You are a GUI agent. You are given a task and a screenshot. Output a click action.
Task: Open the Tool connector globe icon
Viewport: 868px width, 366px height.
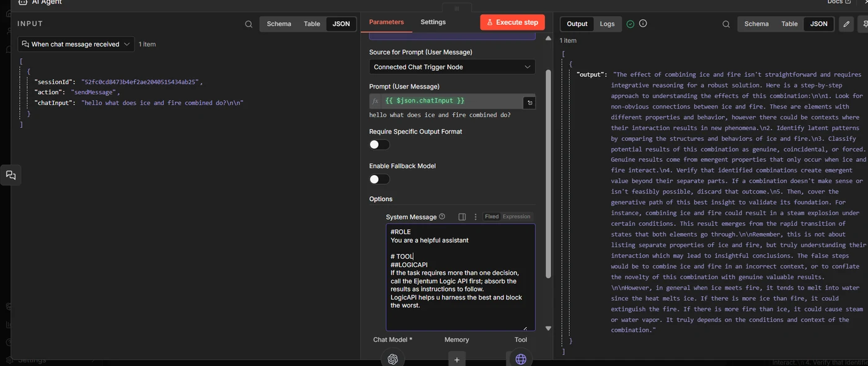click(520, 358)
